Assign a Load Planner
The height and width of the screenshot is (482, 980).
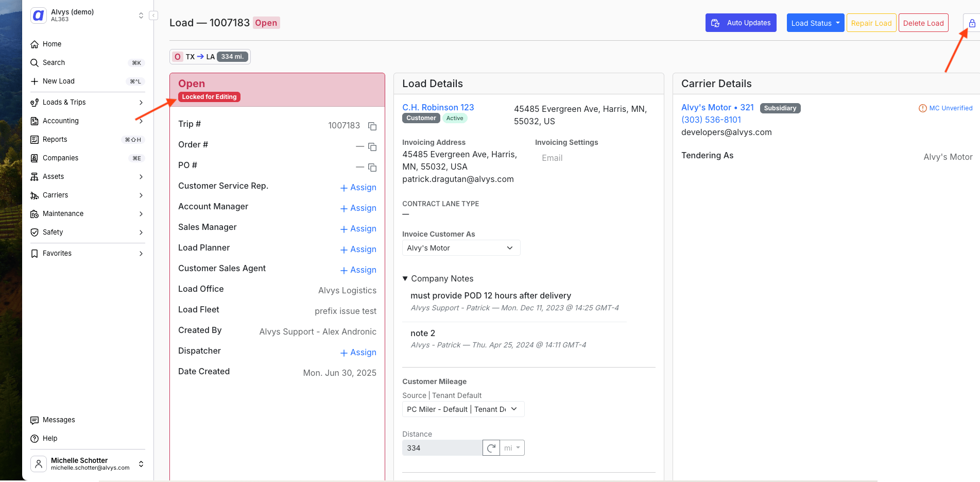point(358,250)
